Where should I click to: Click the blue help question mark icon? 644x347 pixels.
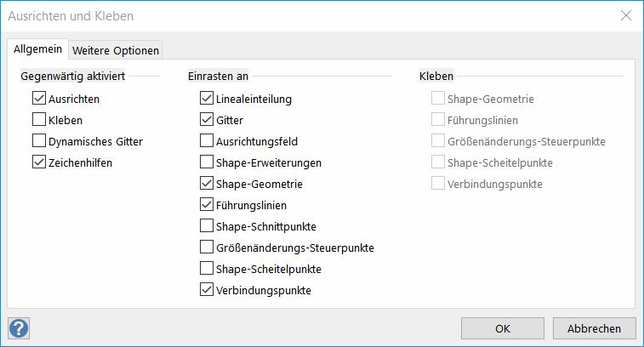19,327
